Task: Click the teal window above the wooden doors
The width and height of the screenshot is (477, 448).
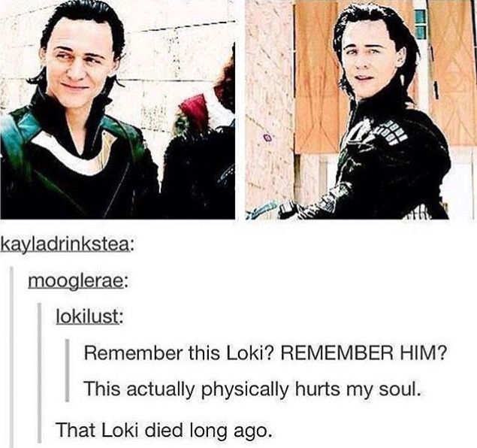Action: [420, 24]
